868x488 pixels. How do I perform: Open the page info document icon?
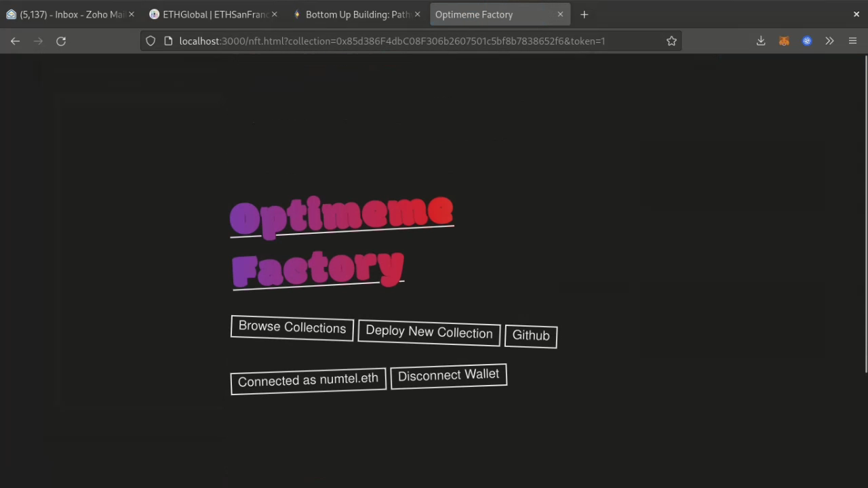coord(168,41)
